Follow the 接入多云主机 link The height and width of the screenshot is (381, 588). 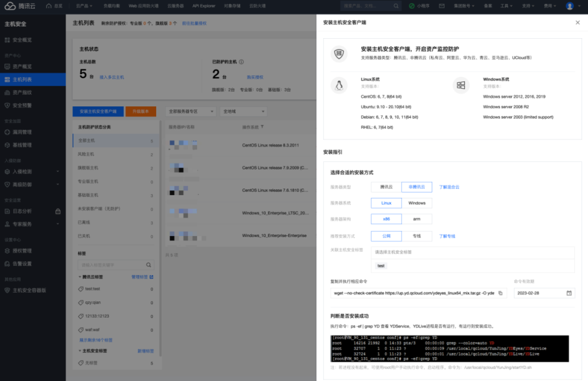coord(112,77)
